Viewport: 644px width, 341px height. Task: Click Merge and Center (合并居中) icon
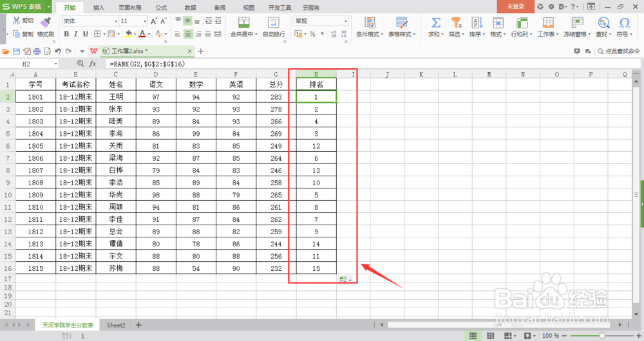(x=244, y=23)
